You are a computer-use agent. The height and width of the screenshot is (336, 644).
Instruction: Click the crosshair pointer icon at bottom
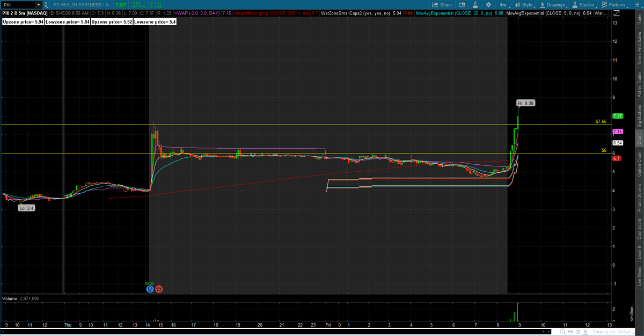pyautogui.click(x=578, y=332)
